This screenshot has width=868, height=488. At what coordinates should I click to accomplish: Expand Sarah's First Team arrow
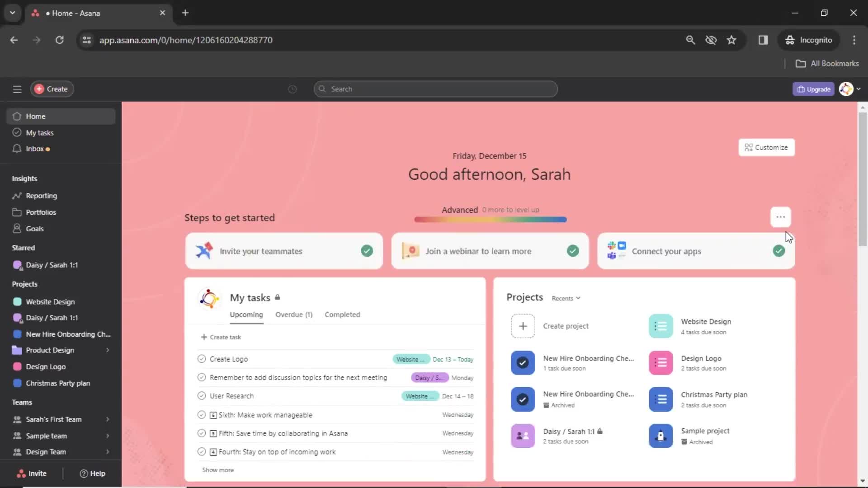coord(108,419)
